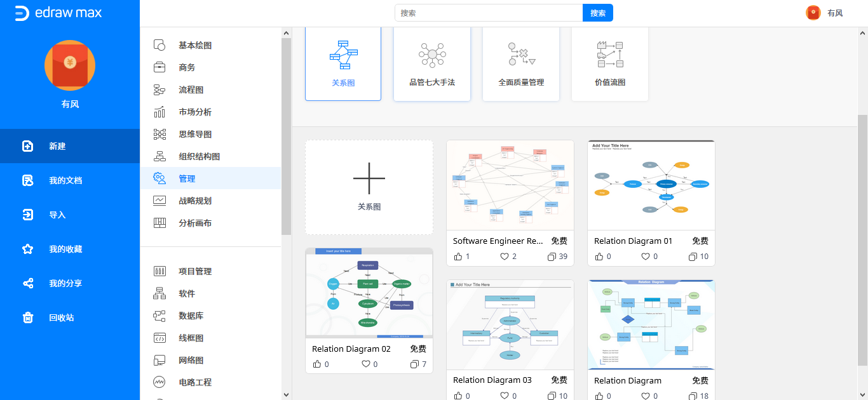Like the Software Engineer template thumbs-up
The width and height of the screenshot is (868, 400).
[x=458, y=257]
